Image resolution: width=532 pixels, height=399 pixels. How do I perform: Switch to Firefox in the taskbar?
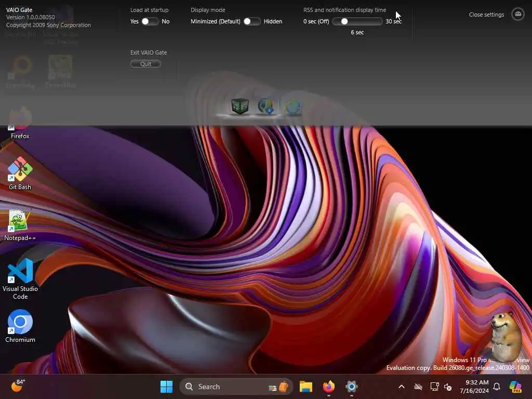(x=328, y=387)
